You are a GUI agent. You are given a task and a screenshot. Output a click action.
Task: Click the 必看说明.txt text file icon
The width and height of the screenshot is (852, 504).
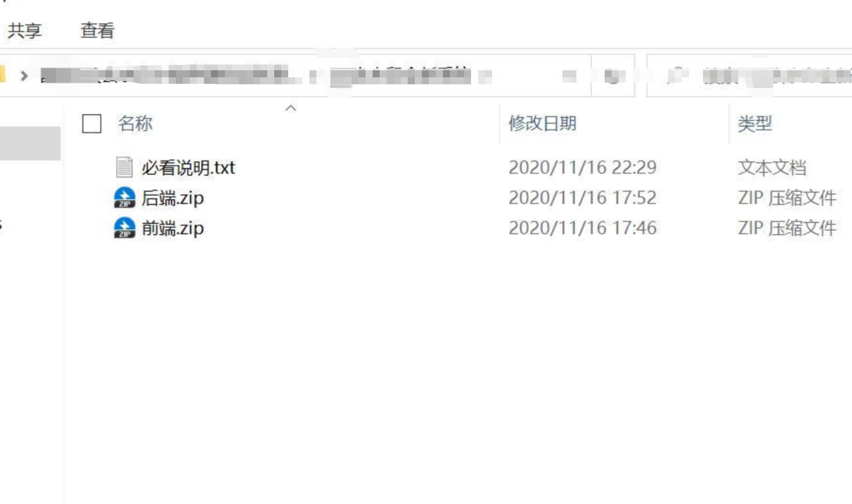(124, 167)
